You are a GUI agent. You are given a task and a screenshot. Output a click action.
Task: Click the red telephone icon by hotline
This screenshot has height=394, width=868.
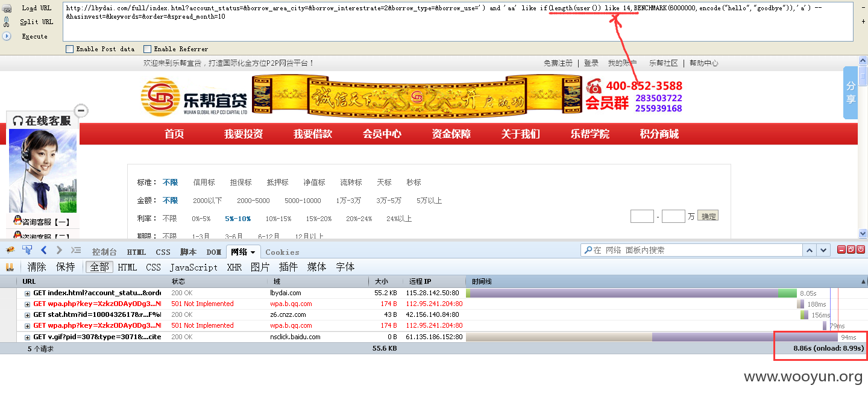coord(594,86)
